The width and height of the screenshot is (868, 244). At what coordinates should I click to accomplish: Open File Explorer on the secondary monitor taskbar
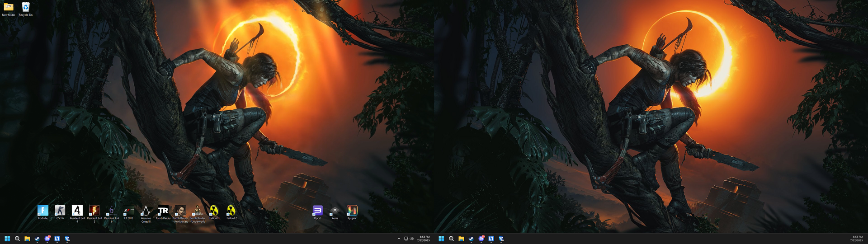click(461, 239)
